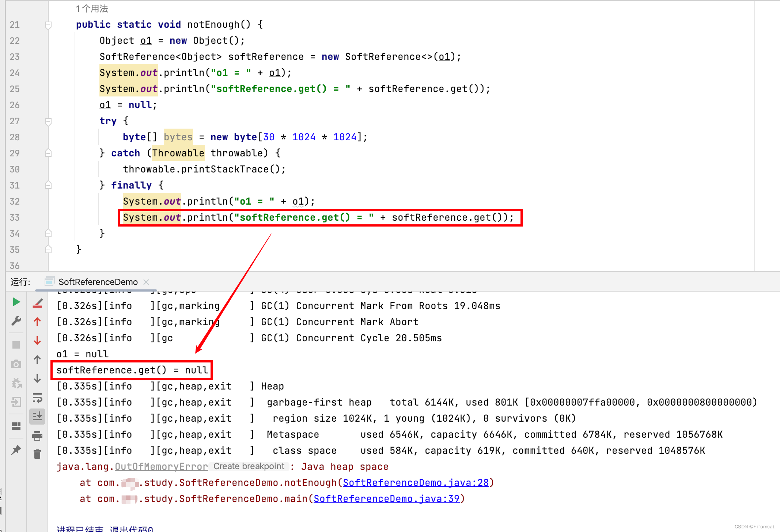The height and width of the screenshot is (532, 780).
Task: Clear console with the trash icon
Action: tap(37, 454)
